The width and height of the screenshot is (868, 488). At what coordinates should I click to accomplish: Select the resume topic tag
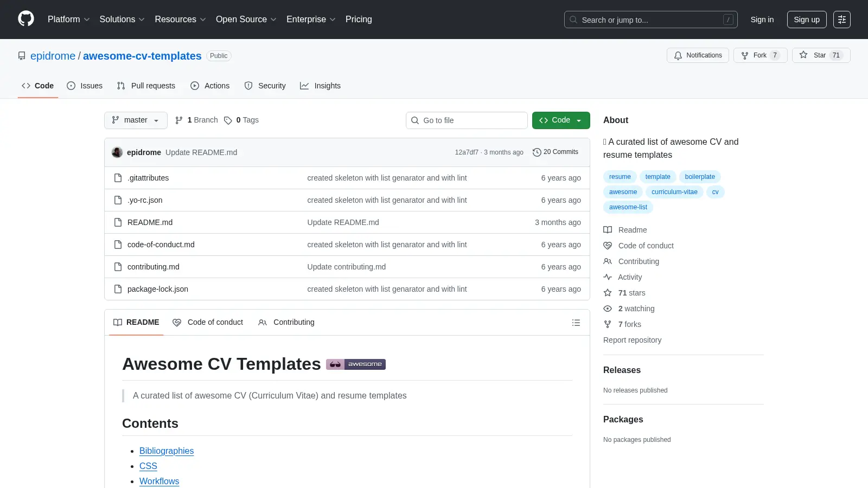tap(620, 177)
